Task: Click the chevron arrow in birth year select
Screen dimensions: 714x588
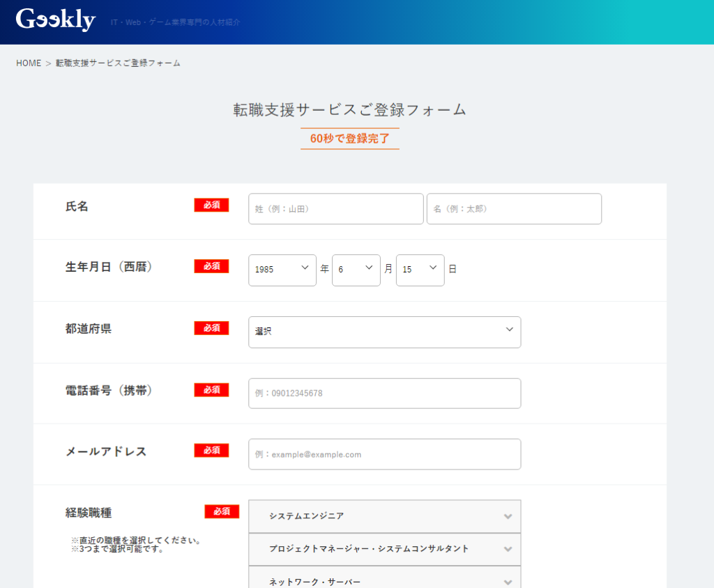Action: coord(305,268)
